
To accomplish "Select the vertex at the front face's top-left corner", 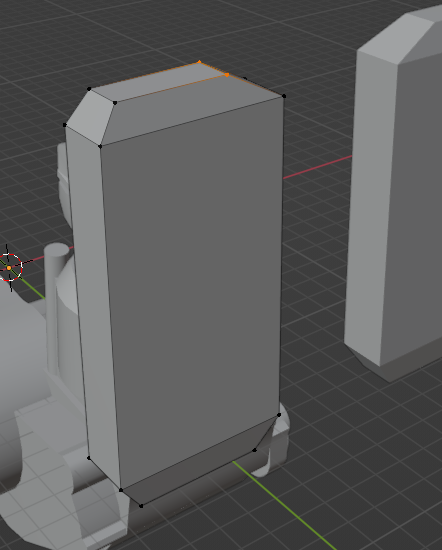I will tap(100, 146).
